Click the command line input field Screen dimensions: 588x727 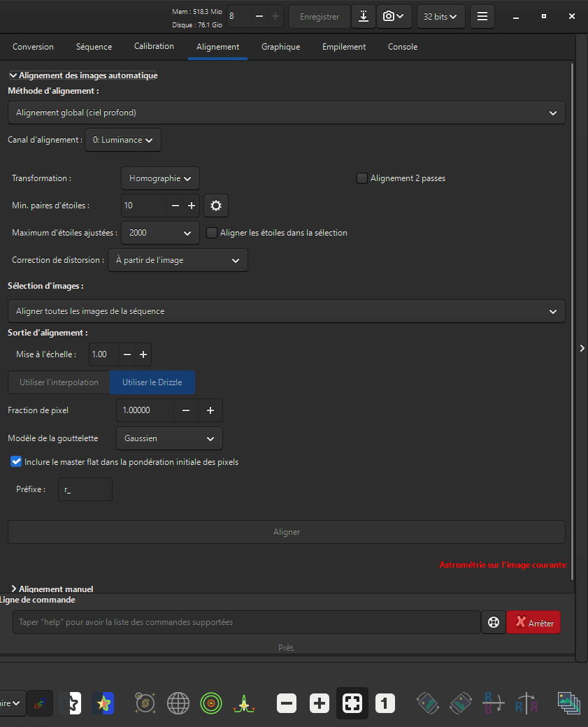247,622
